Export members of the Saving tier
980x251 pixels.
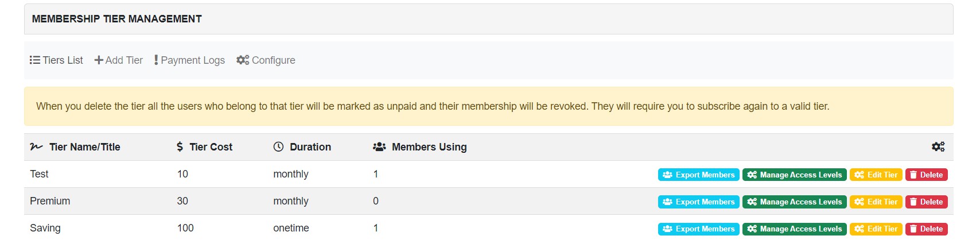coord(698,229)
